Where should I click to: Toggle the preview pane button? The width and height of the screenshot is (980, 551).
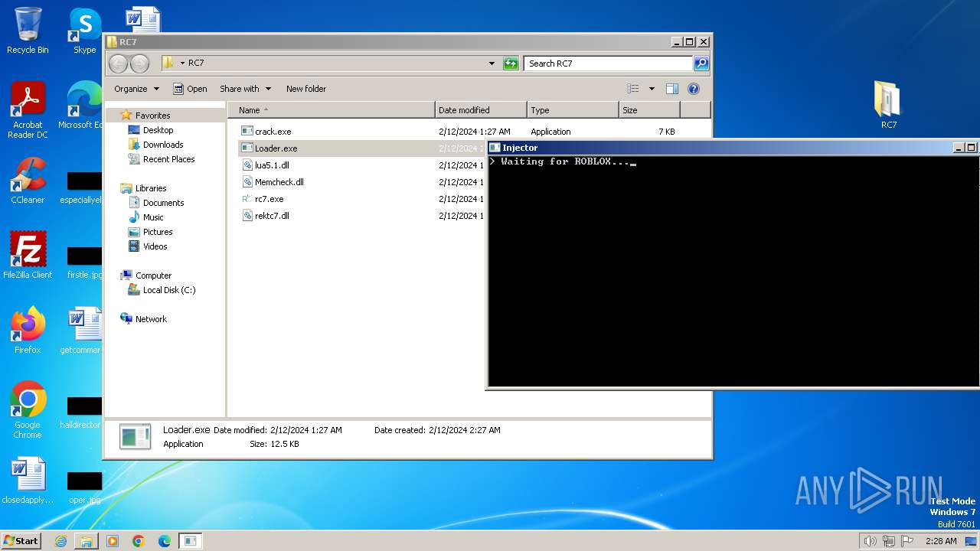[672, 89]
